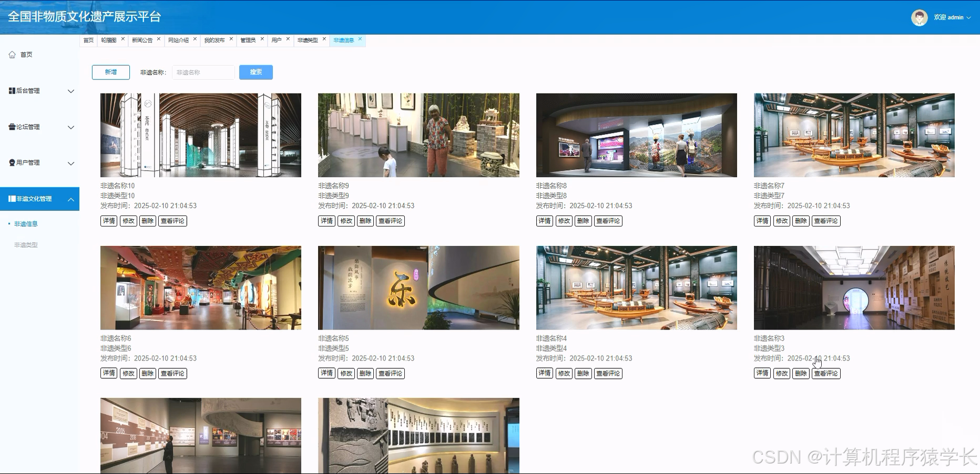Click 删除 for 非遗名称3
This screenshot has width=980, height=474.
pyautogui.click(x=801, y=374)
